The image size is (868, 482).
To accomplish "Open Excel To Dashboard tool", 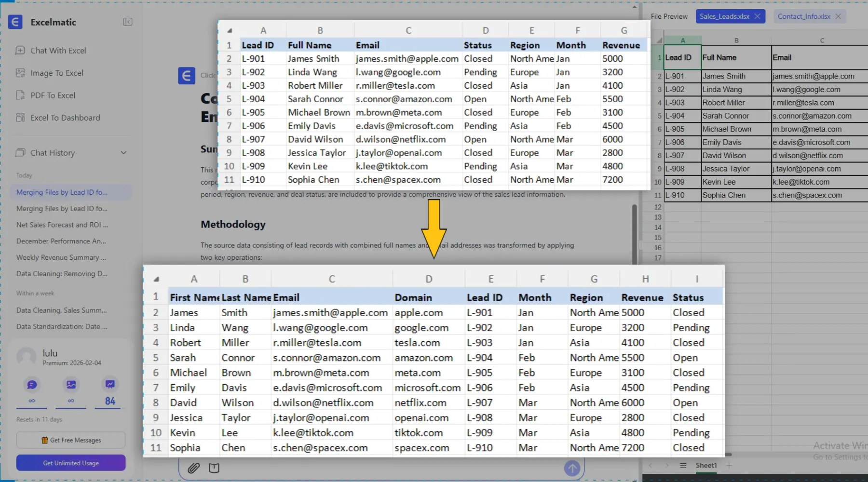I will click(x=65, y=118).
